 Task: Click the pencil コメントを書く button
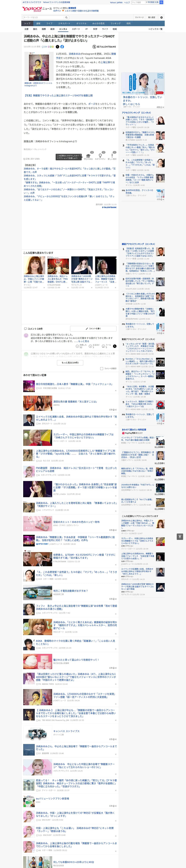coord(93,329)
